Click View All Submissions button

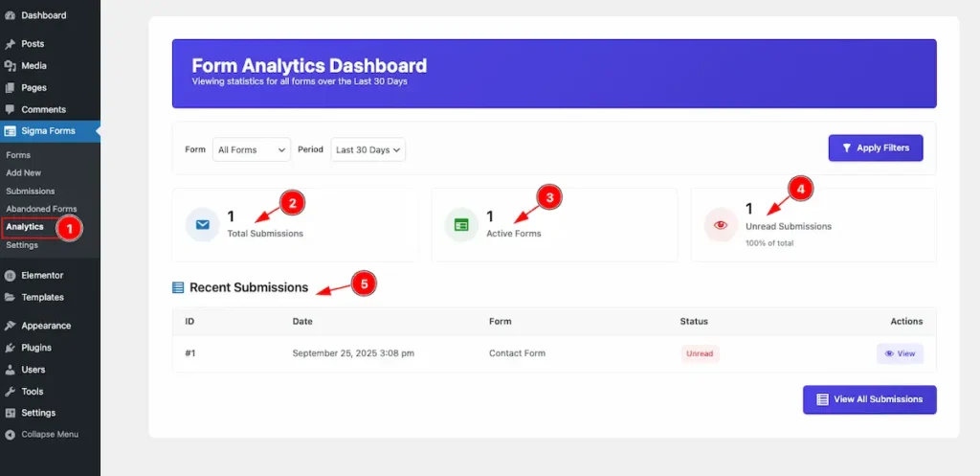[869, 399]
